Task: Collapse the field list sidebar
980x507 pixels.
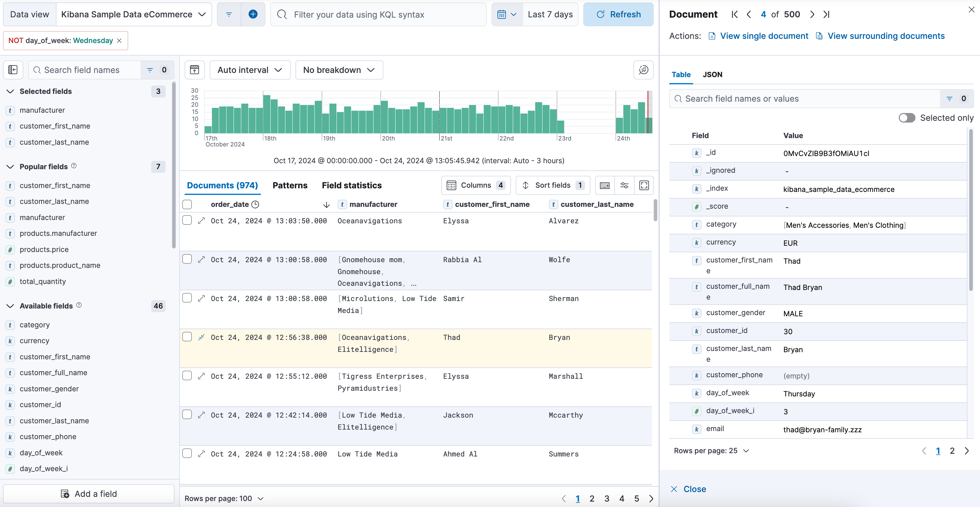Action: click(x=13, y=70)
